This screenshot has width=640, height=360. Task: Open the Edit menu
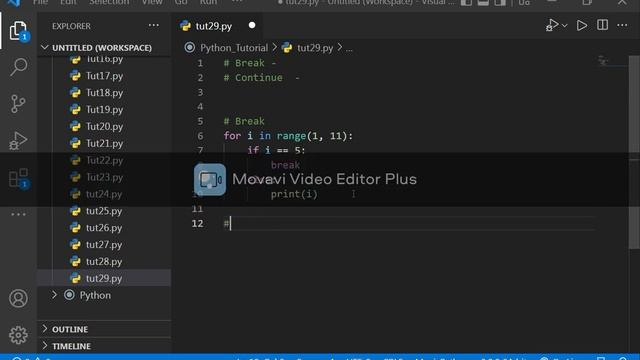(68, 2)
